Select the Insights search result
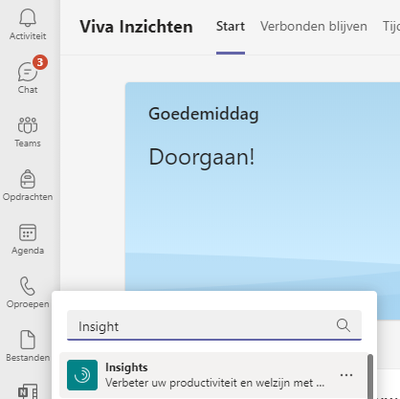The width and height of the screenshot is (400, 399). (x=213, y=375)
